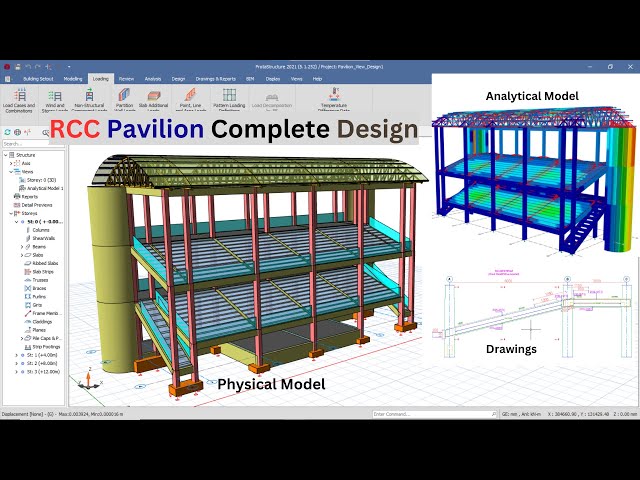Expand storey St: 2 (+8.00m)

(x=16, y=364)
